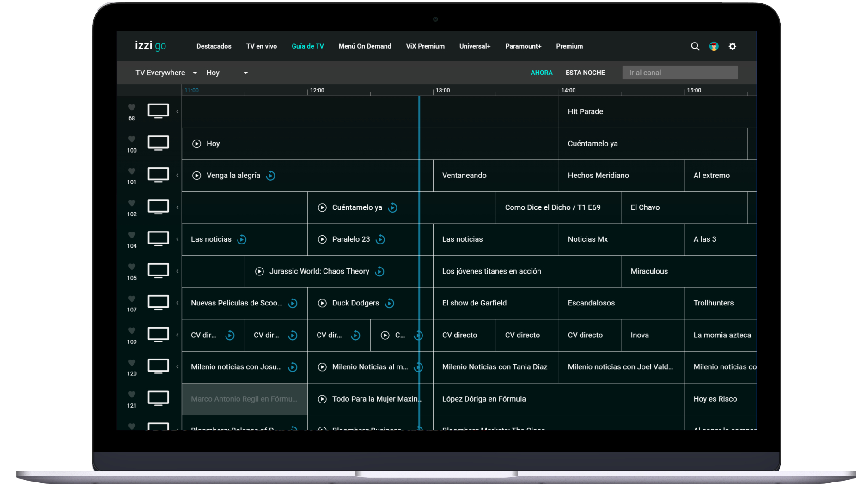Select the channel 68 TV icon

158,111
